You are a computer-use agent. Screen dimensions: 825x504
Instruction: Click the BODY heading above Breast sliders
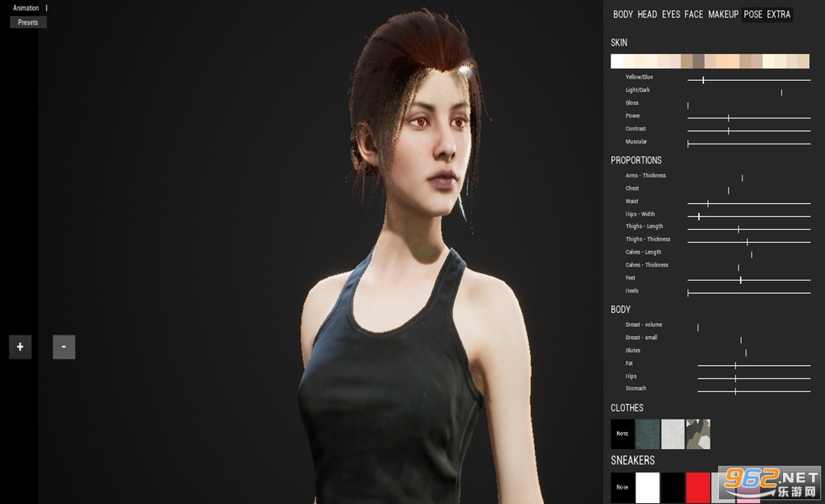(x=620, y=309)
